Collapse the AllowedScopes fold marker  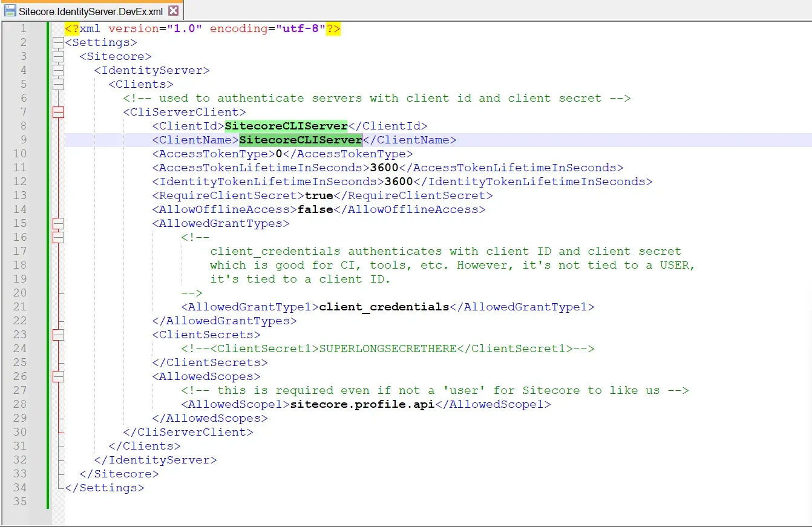tap(58, 376)
